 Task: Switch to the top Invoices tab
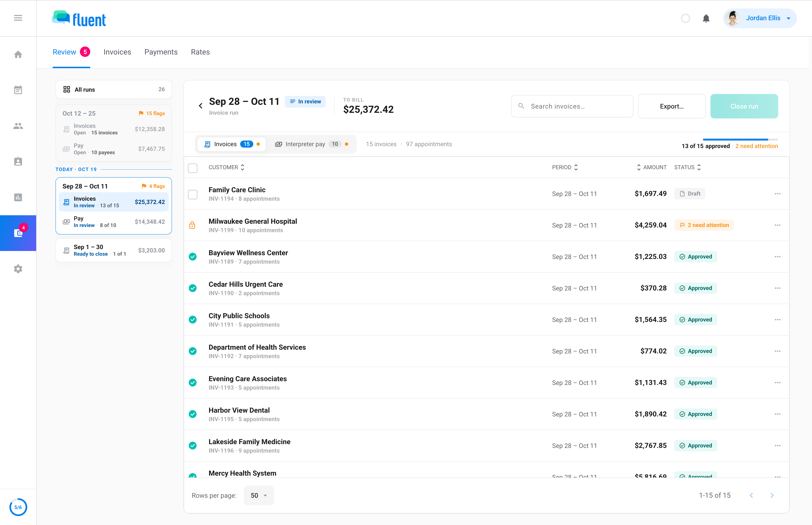click(x=117, y=52)
